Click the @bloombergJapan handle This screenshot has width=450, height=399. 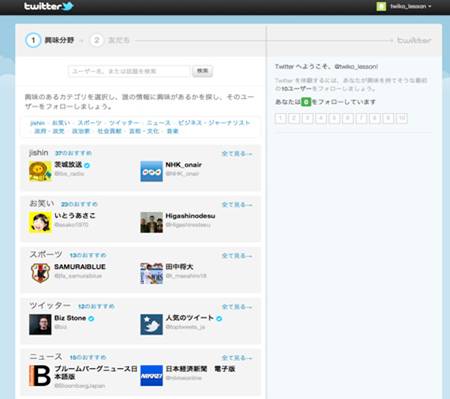coord(80,386)
